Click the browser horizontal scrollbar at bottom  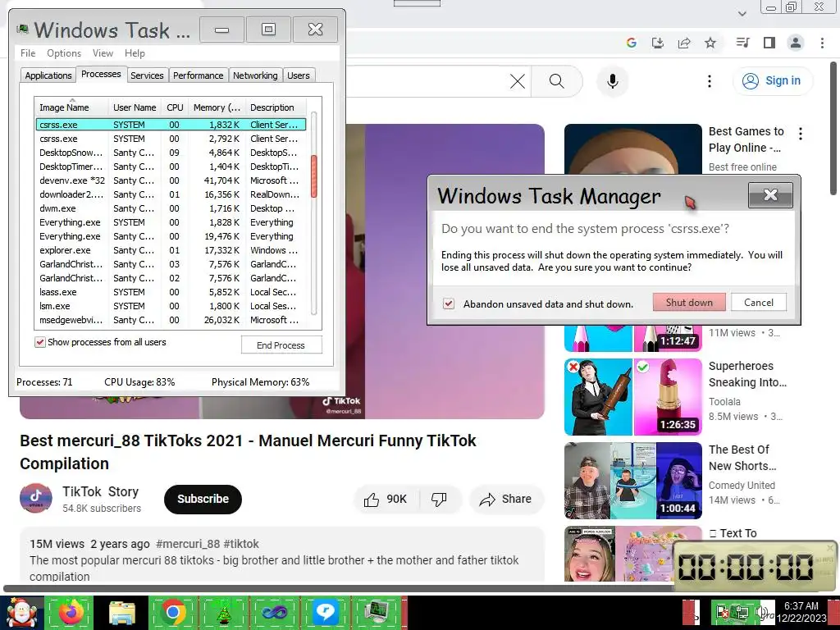click(339, 588)
